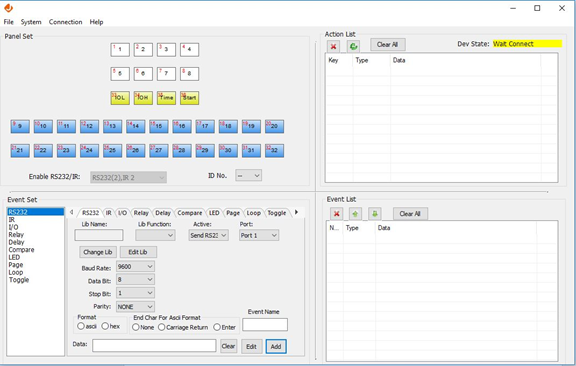Select blue panel key 14
Image resolution: width=576 pixels, height=366 pixels.
[136, 126]
